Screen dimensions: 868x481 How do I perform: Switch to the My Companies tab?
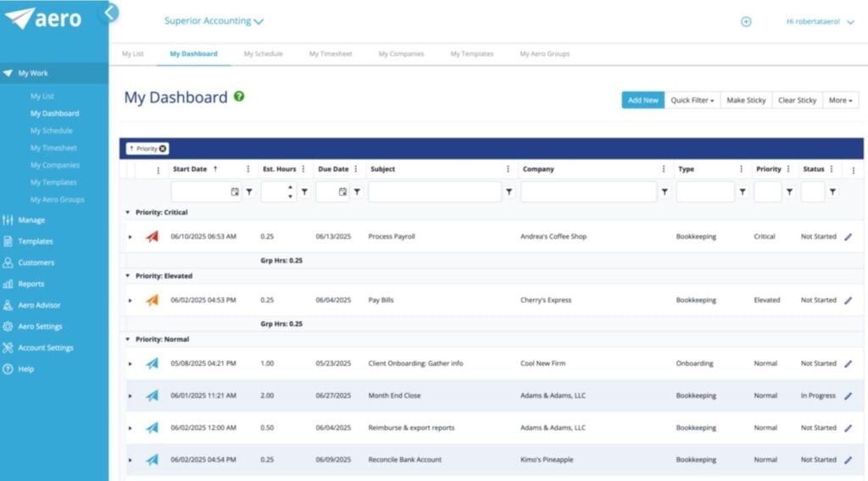[401, 53]
